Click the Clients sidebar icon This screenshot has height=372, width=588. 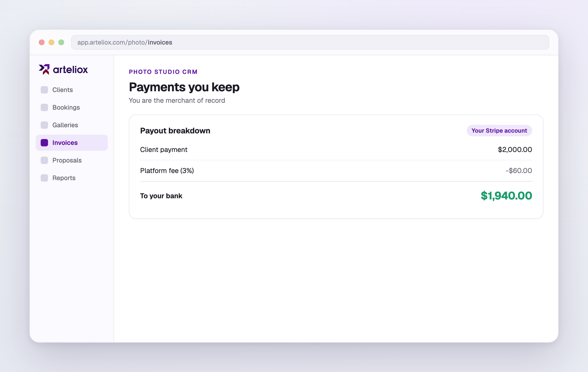[44, 90]
